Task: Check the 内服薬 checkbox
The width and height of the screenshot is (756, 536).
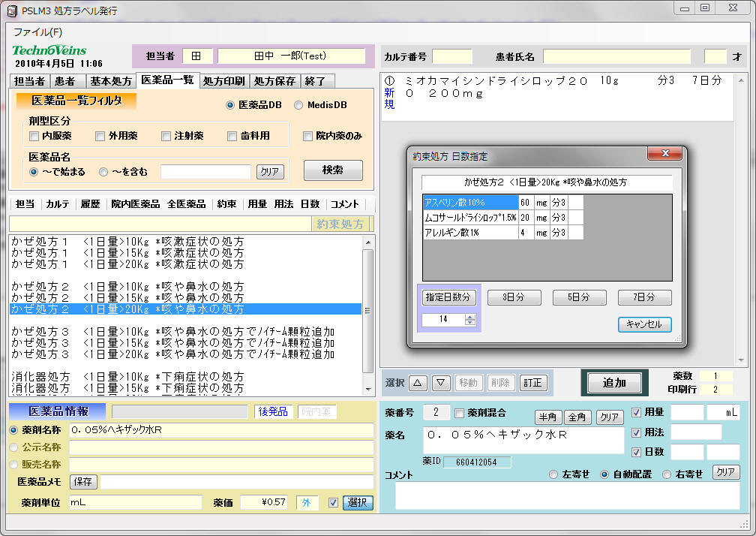Action: 34,137
